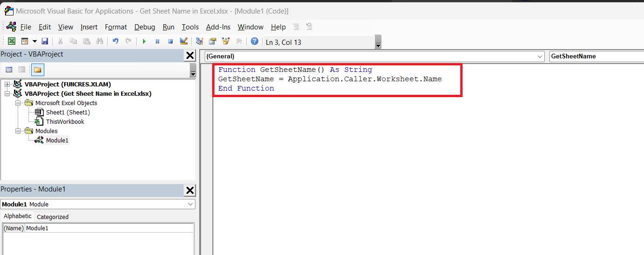
Task: Click the Break pause icon
Action: coord(157,42)
